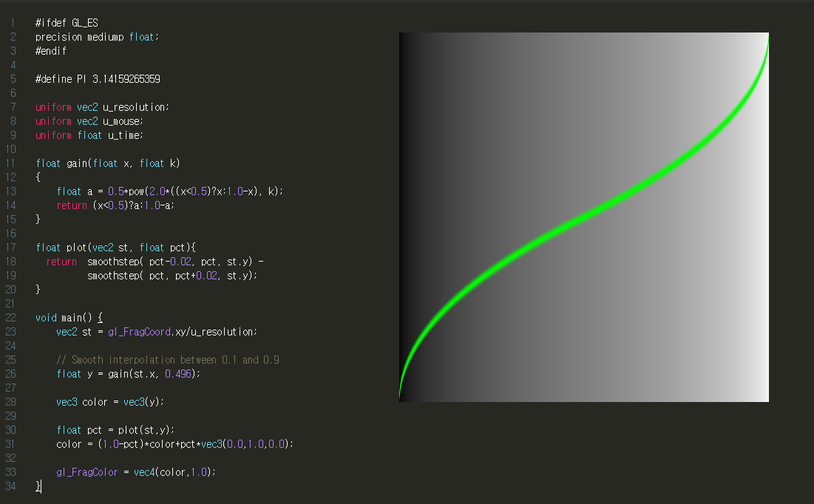Click line number 34 in gutter
The height and width of the screenshot is (504, 814).
11,486
